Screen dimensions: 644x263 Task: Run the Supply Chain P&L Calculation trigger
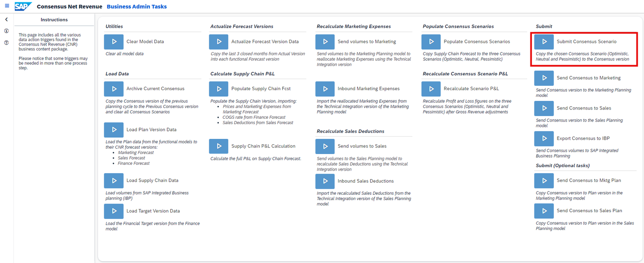pos(219,146)
